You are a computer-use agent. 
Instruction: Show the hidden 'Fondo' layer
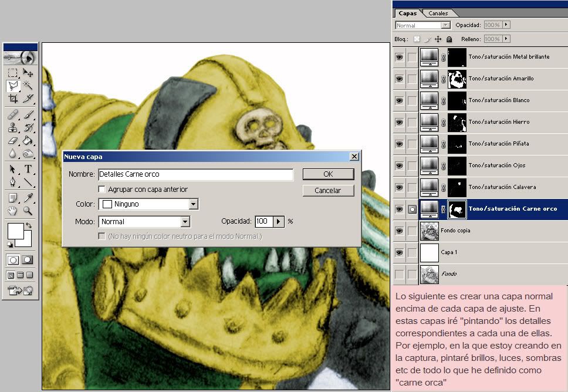399,274
